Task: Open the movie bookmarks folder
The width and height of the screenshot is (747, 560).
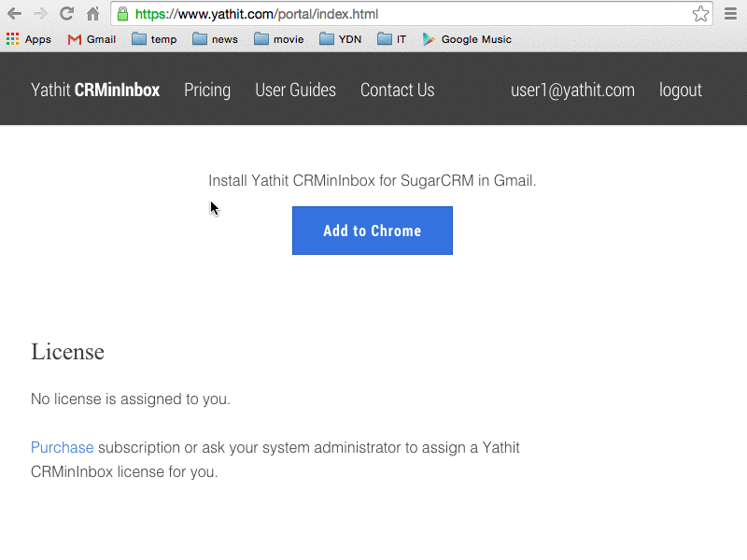Action: [278, 39]
